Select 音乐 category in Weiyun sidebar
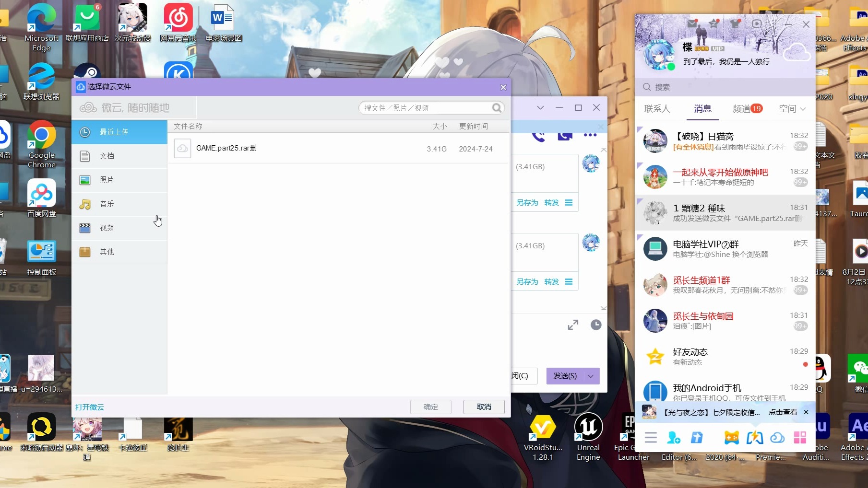868x488 pixels. tap(119, 204)
